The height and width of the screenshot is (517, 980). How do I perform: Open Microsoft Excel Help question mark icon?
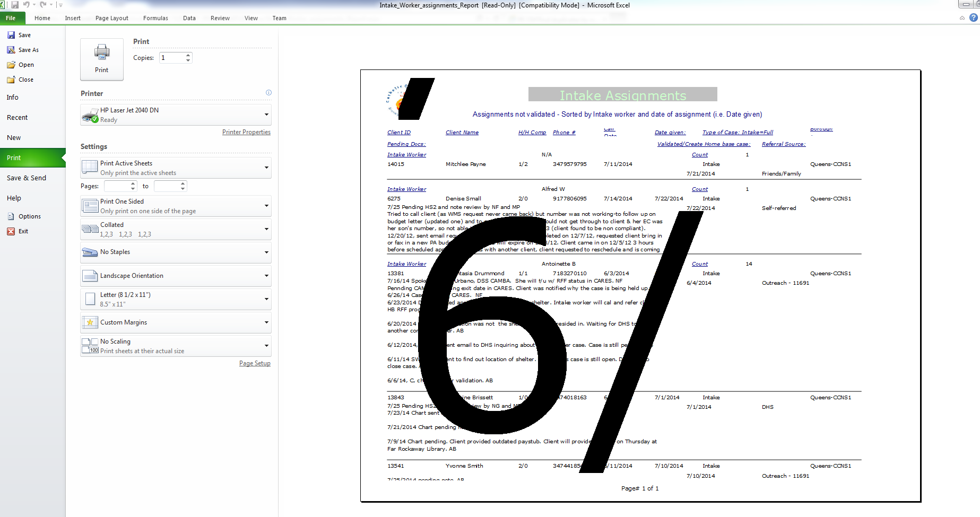tap(974, 17)
